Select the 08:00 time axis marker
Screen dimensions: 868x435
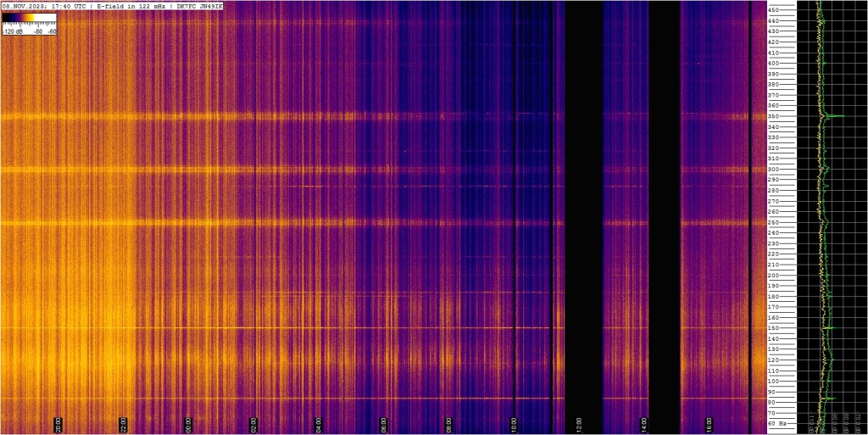pyautogui.click(x=448, y=425)
